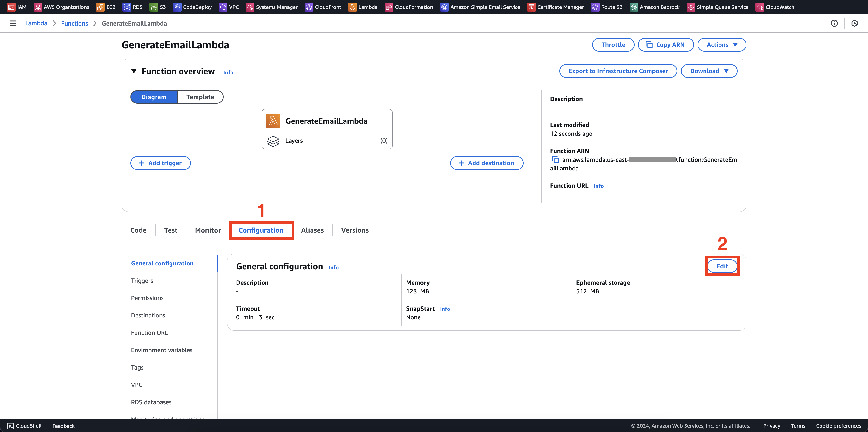Open Amazon Bedrock shortcut icon
Screen dimensions: 868x432
633,7
